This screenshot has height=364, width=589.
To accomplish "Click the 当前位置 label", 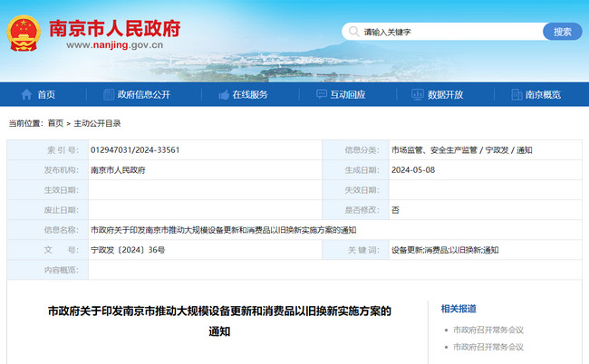I will (x=26, y=123).
